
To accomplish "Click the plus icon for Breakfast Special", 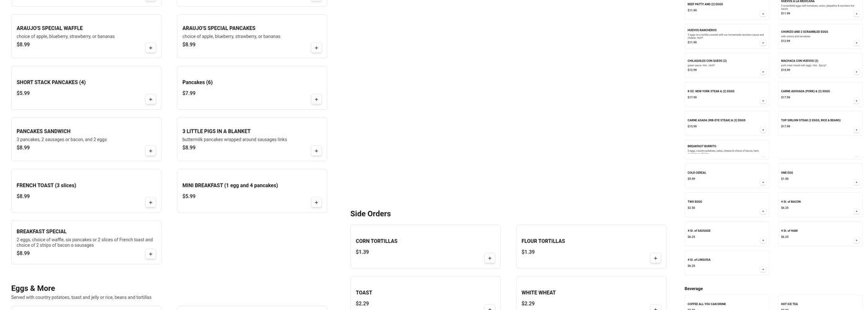I will 151,254.
